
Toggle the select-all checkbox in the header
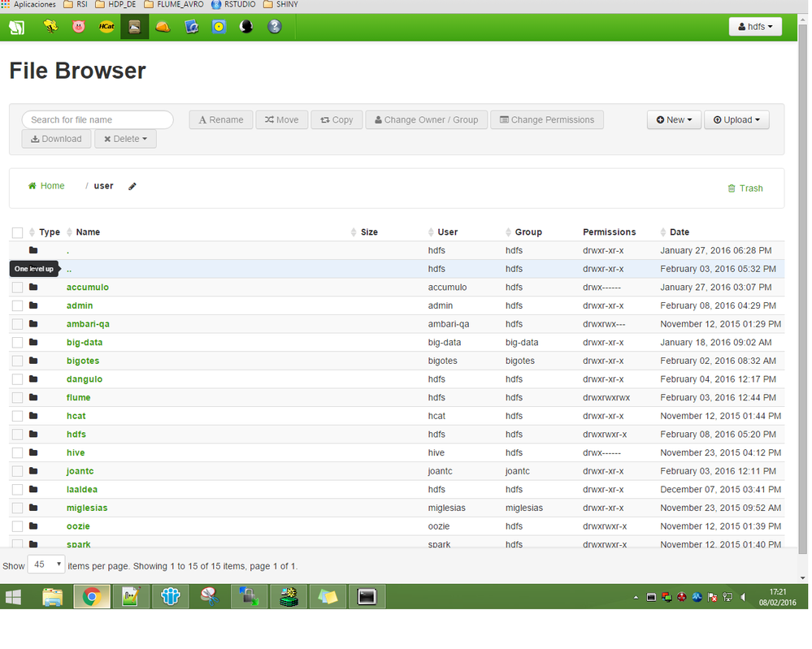[x=18, y=233]
